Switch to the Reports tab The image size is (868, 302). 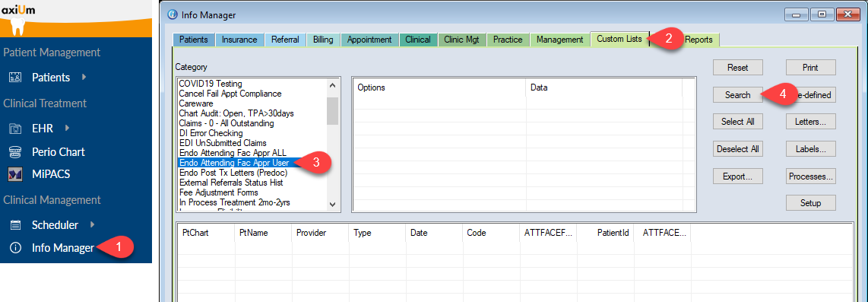pyautogui.click(x=699, y=40)
